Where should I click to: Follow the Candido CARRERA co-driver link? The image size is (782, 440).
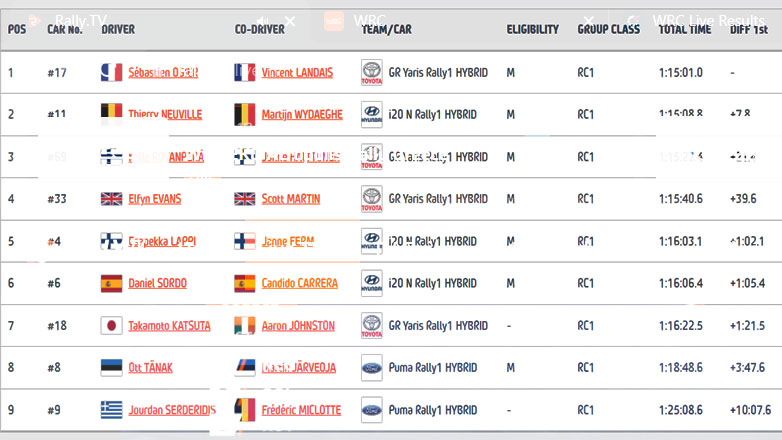[299, 283]
